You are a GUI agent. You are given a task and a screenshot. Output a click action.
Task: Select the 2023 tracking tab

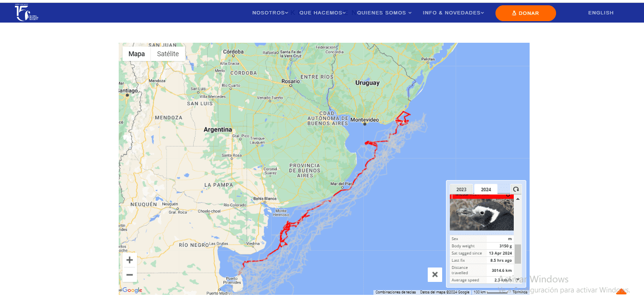(461, 190)
